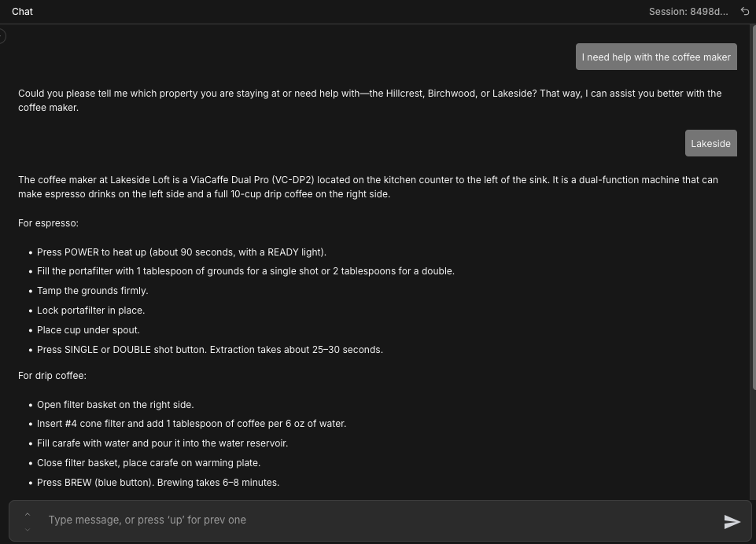Click the 'Press BREW (blue button)' step
The width and height of the screenshot is (756, 544).
point(157,483)
